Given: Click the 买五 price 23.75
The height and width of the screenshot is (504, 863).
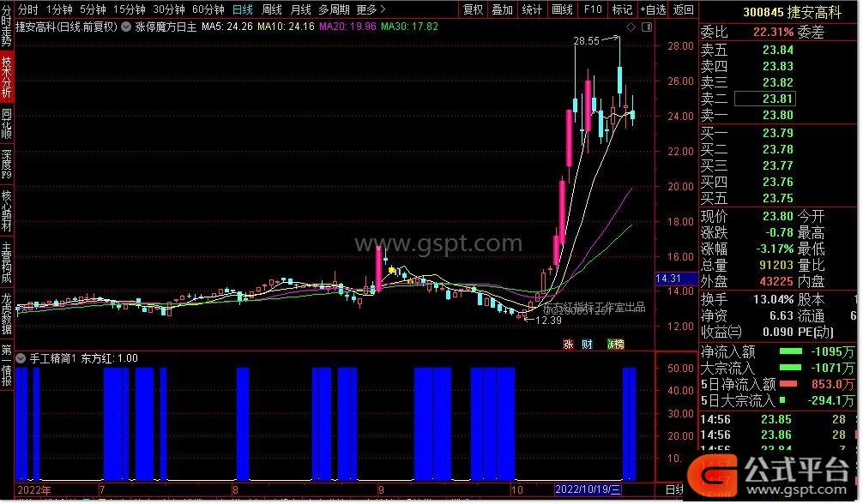Looking at the screenshot, I should pos(778,198).
